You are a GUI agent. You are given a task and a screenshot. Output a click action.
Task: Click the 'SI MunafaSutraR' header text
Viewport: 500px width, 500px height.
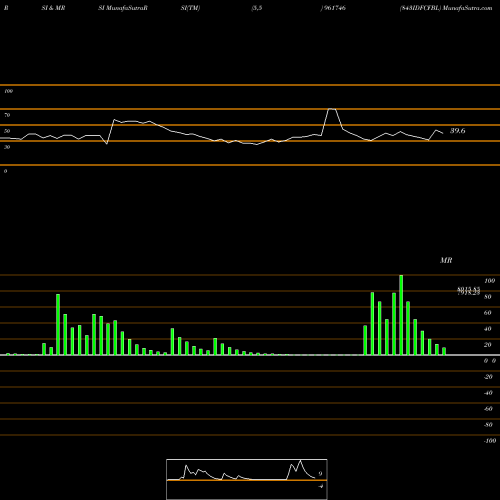pos(123,8)
